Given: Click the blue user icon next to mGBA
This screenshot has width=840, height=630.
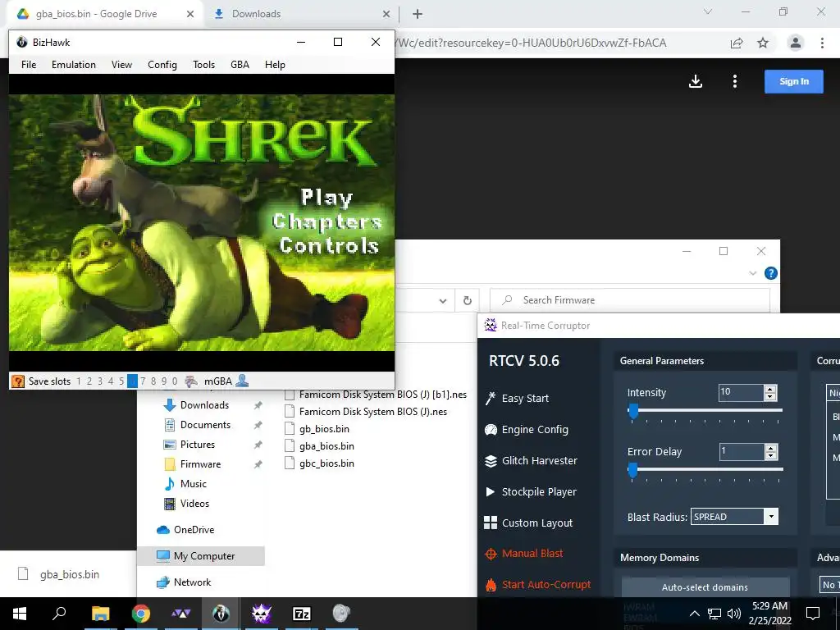Looking at the screenshot, I should coord(242,381).
